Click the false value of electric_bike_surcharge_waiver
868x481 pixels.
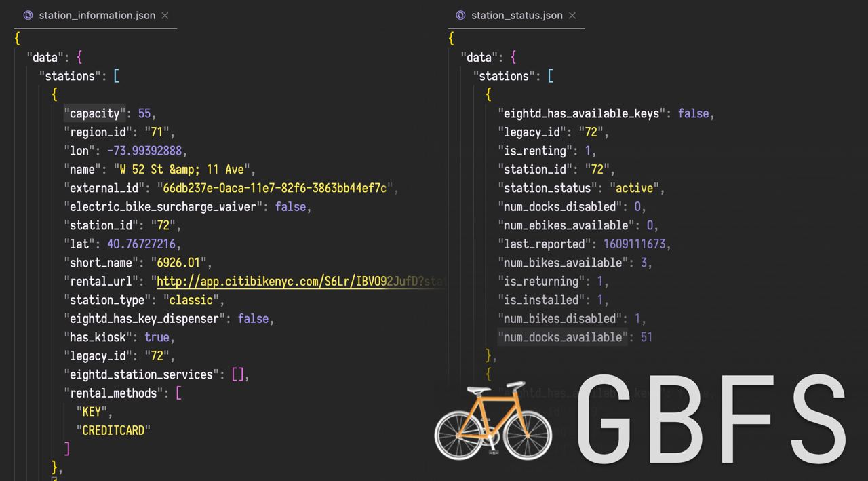[291, 206]
